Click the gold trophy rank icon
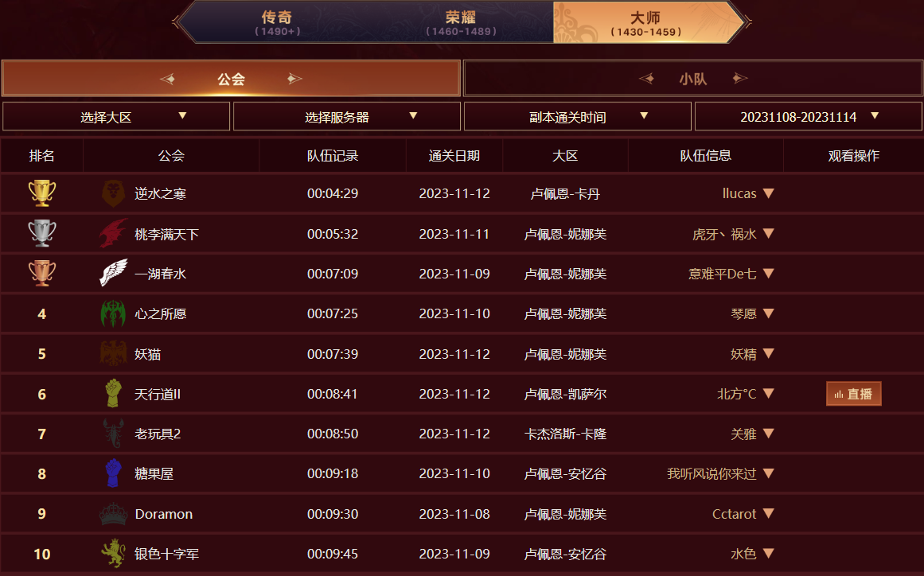 click(x=41, y=193)
